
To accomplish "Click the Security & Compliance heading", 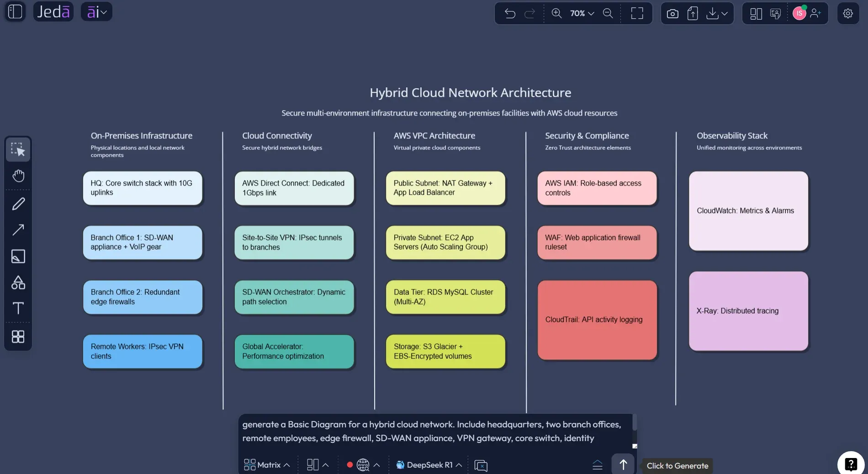I will click(x=587, y=136).
